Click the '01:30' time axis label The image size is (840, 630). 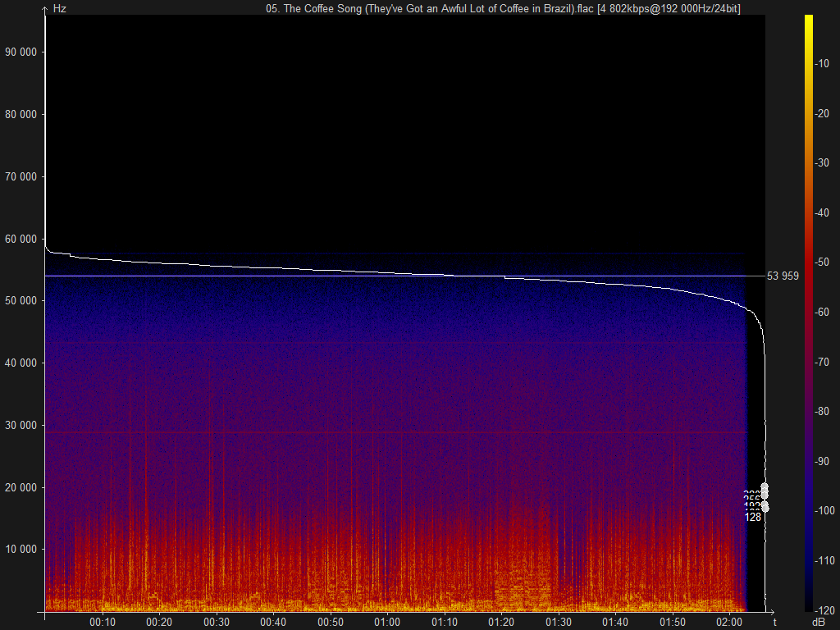[559, 622]
